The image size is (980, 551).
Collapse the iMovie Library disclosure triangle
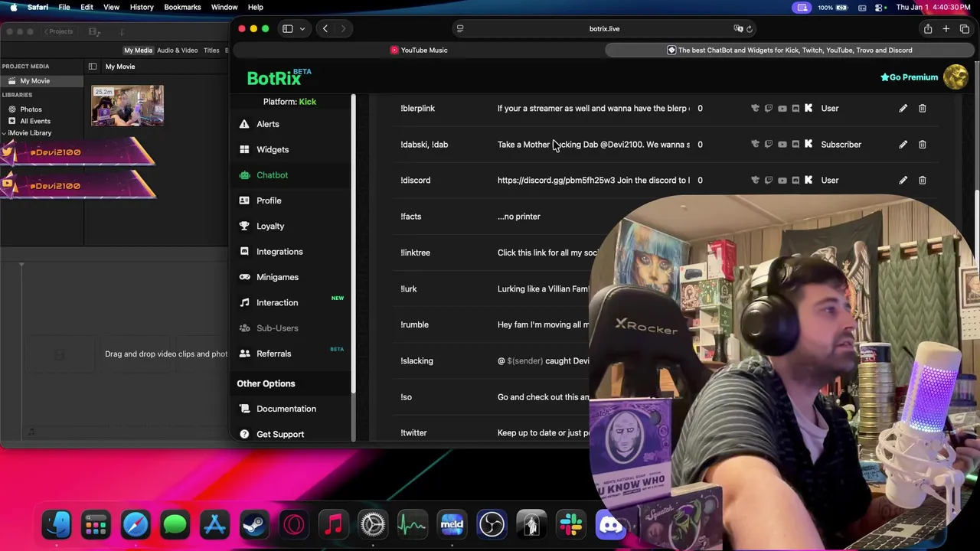(x=4, y=133)
